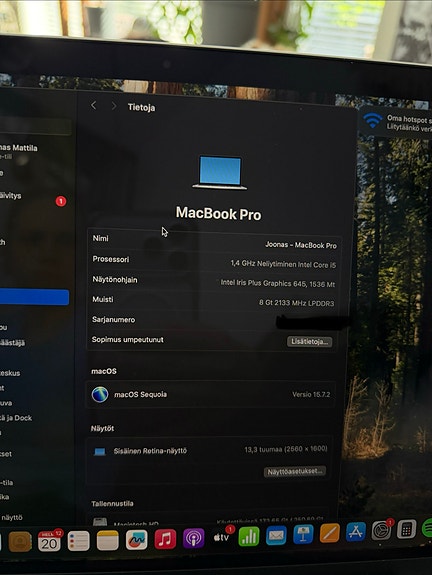Open the App Store from the Dock

[x=356, y=532]
